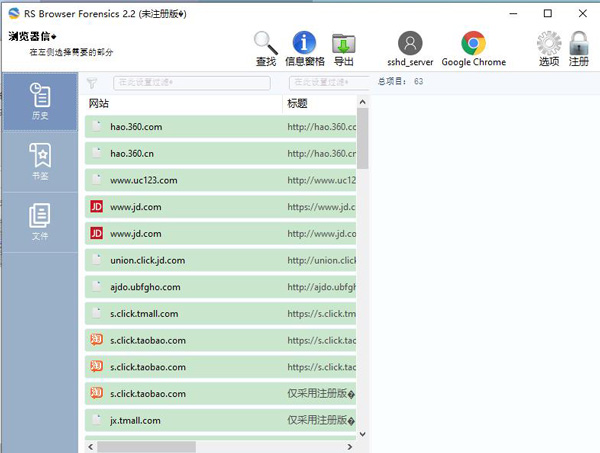This screenshot has height=453, width=600.
Task: Click the horizontal scrollbar right arrow
Action: [x=350, y=446]
